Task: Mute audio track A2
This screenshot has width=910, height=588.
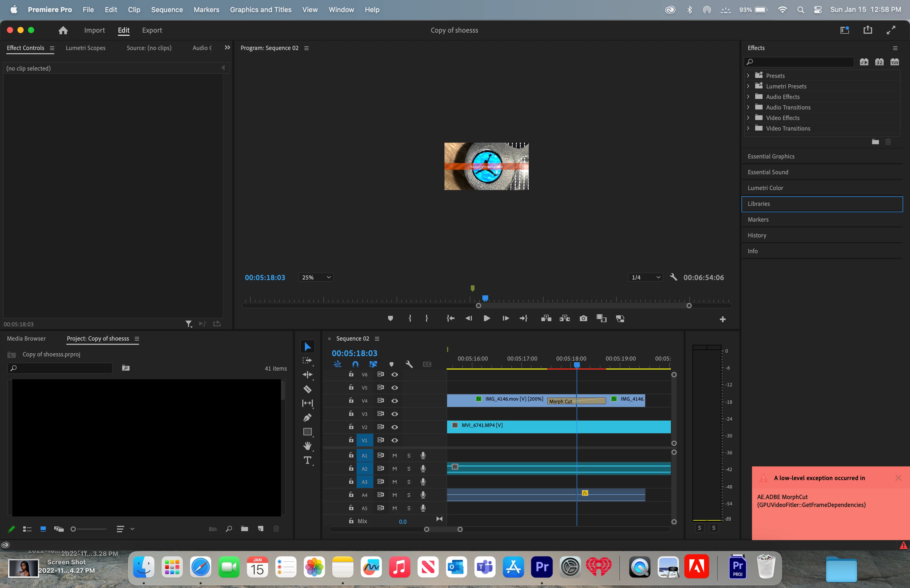Action: 394,469
